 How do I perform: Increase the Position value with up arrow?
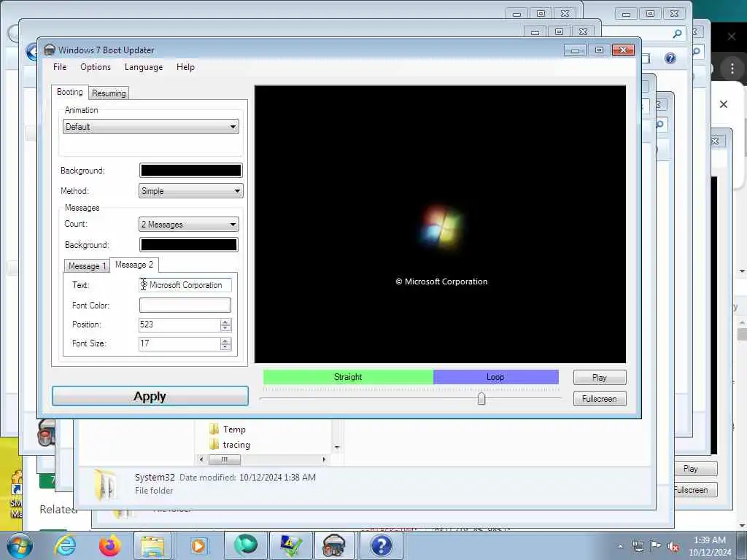point(226,322)
